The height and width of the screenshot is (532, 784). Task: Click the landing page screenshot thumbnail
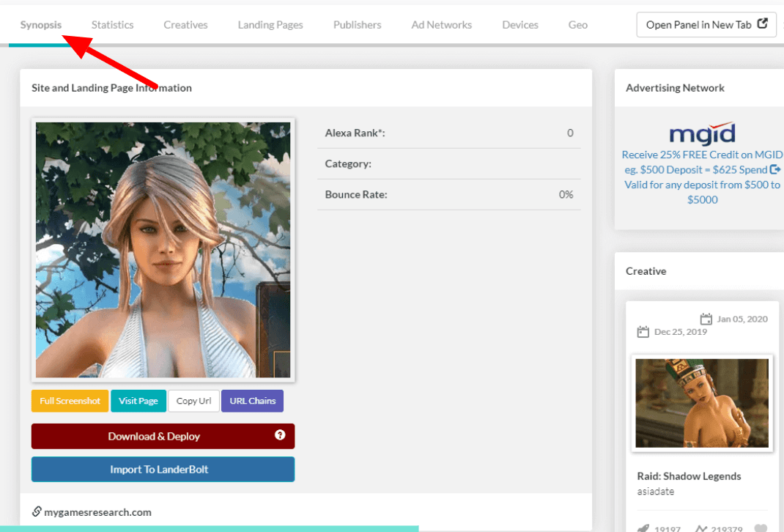click(x=163, y=250)
